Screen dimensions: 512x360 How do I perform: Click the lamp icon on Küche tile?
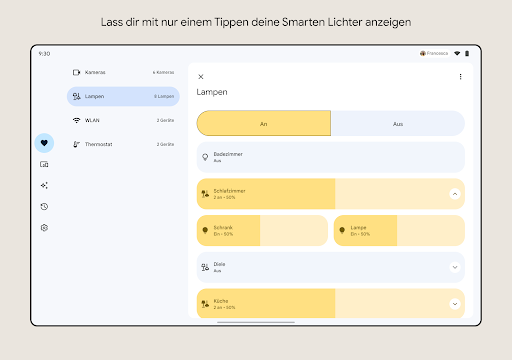click(x=205, y=304)
